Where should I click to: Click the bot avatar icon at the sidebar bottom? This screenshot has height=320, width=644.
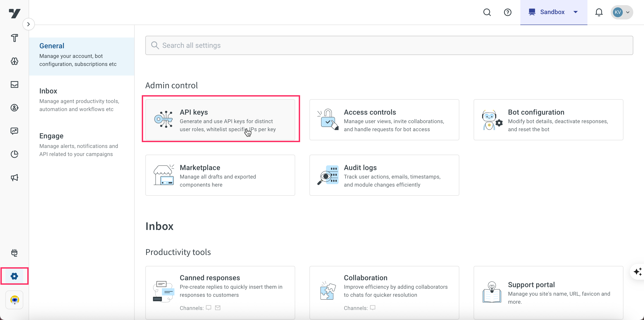(15, 300)
